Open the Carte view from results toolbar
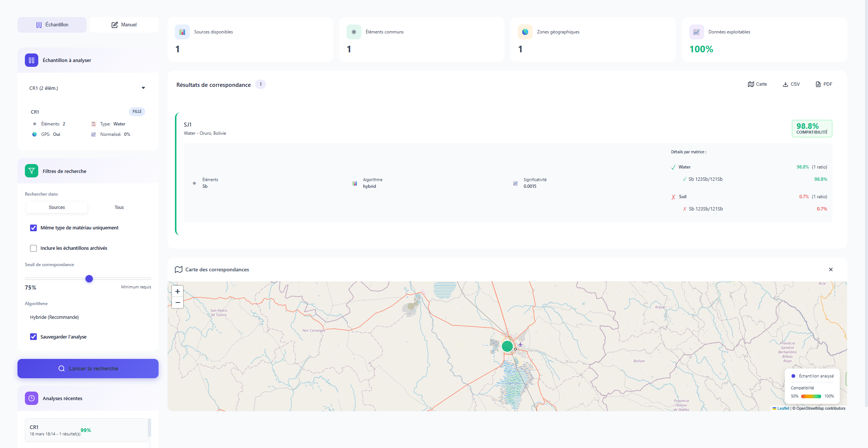Image resolution: width=868 pixels, height=448 pixels. tap(758, 84)
